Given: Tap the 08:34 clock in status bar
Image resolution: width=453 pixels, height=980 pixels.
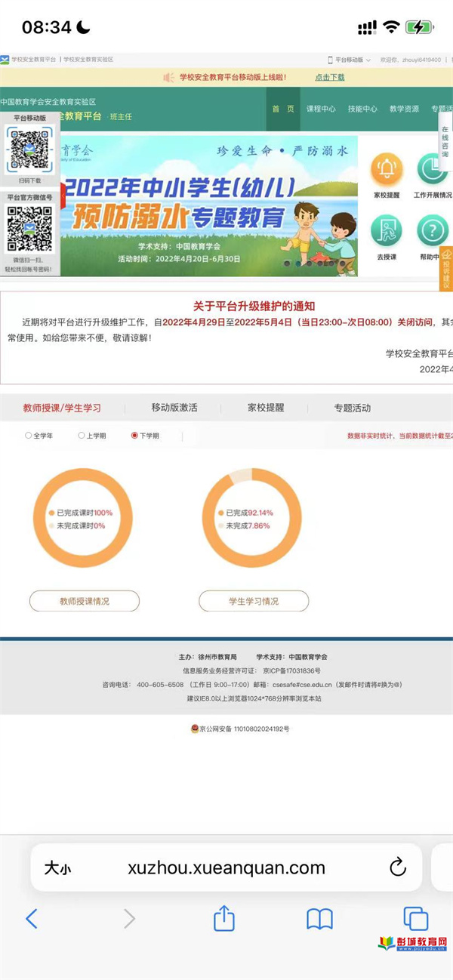Looking at the screenshot, I should click(x=46, y=27).
